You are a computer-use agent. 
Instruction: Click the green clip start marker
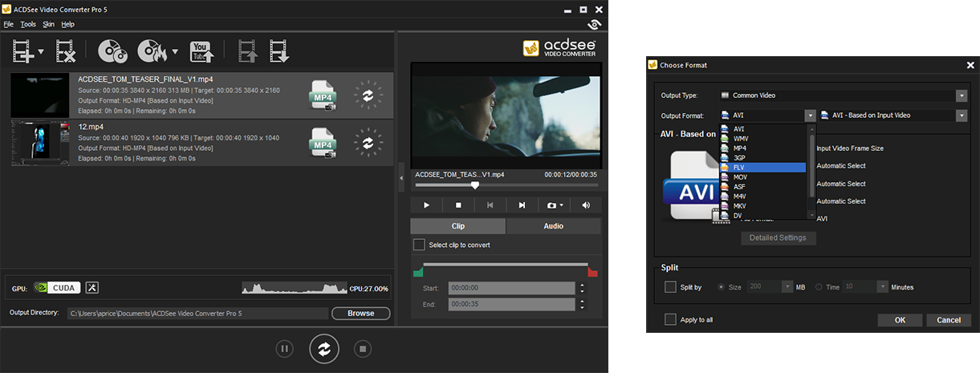click(417, 273)
